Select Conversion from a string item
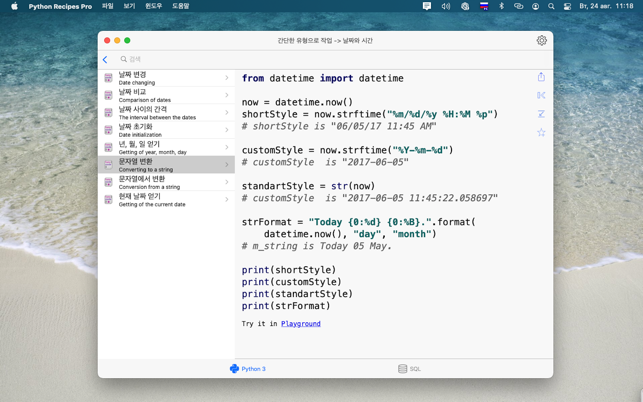The height and width of the screenshot is (402, 643). point(166,182)
